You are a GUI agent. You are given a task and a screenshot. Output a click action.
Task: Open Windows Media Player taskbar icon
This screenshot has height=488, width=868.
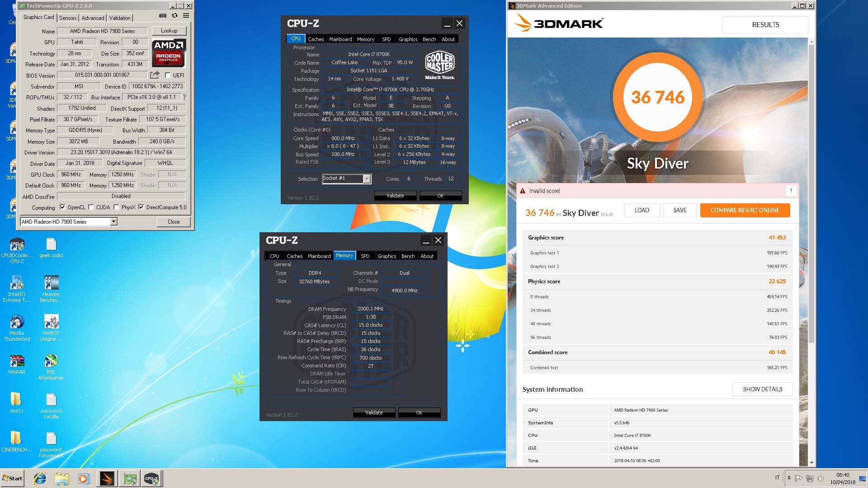(84, 479)
